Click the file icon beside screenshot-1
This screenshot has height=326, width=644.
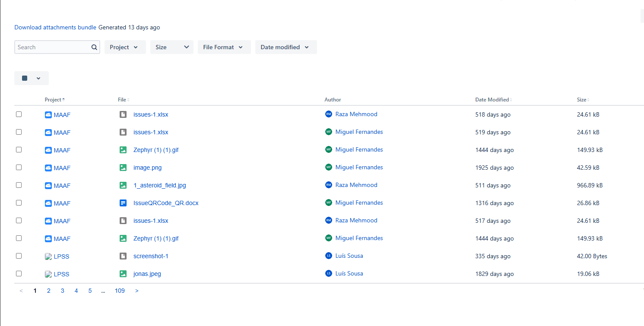coord(123,256)
